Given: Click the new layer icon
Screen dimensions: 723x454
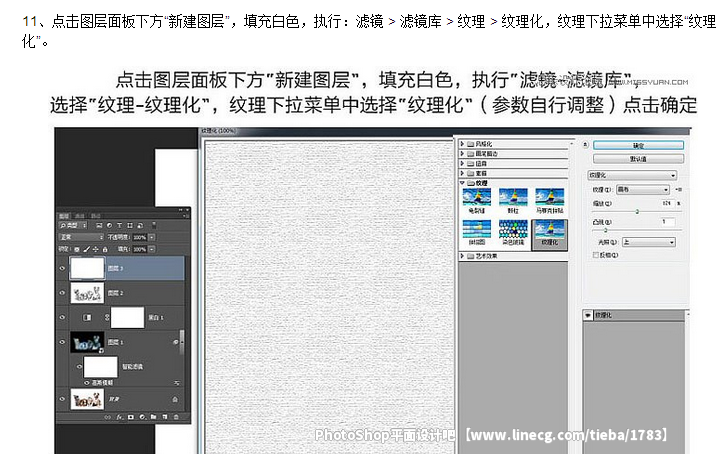Looking at the screenshot, I should tap(165, 417).
